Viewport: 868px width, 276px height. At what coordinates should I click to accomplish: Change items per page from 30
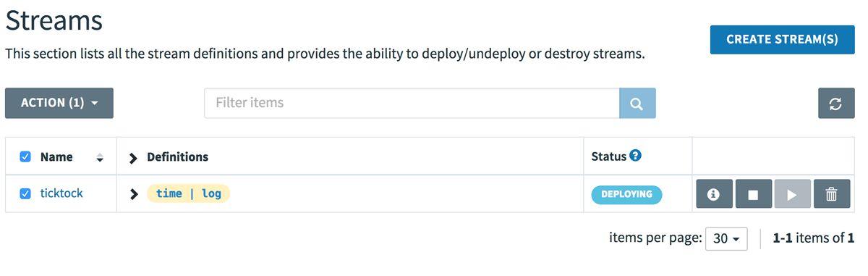tap(726, 238)
